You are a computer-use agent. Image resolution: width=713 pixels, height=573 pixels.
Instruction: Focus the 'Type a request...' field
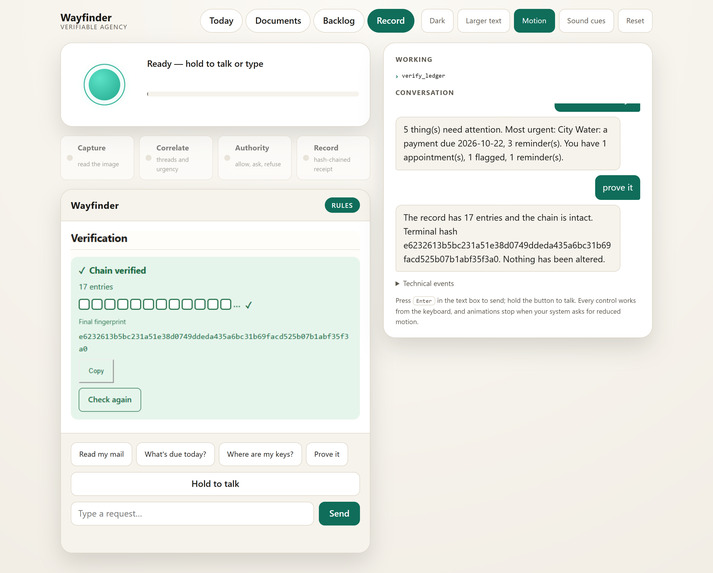(192, 514)
